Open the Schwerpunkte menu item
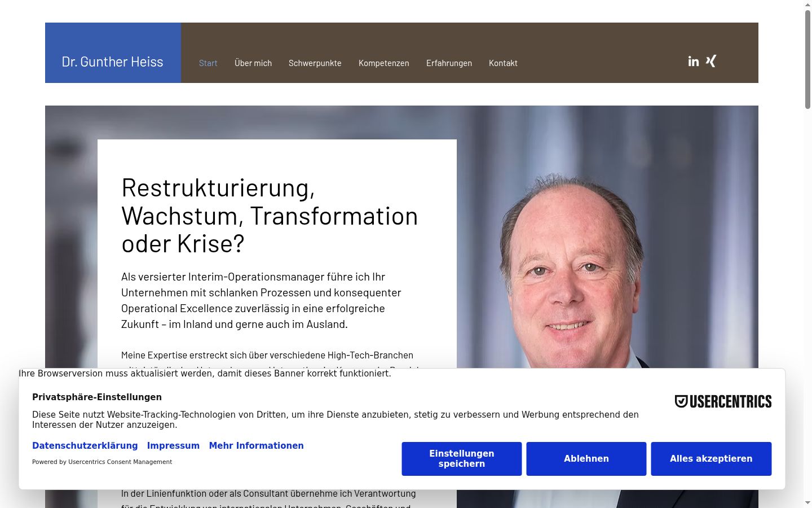The image size is (812, 508). [x=315, y=63]
